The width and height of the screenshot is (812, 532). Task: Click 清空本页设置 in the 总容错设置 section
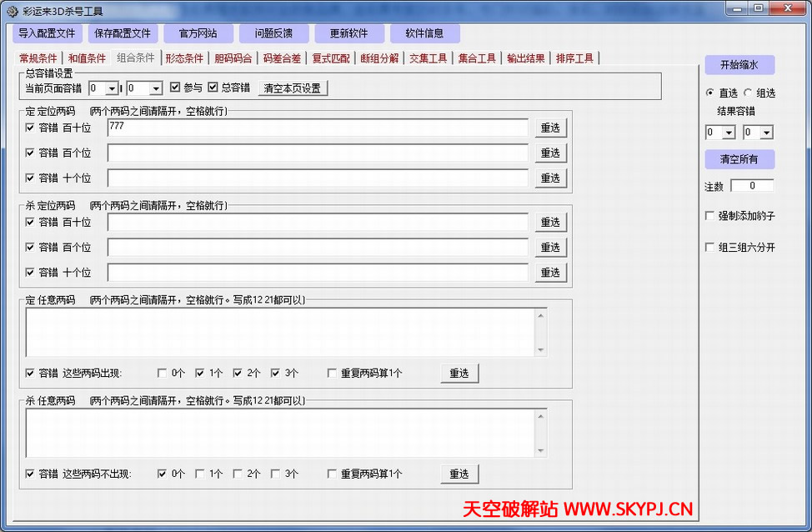(x=293, y=87)
